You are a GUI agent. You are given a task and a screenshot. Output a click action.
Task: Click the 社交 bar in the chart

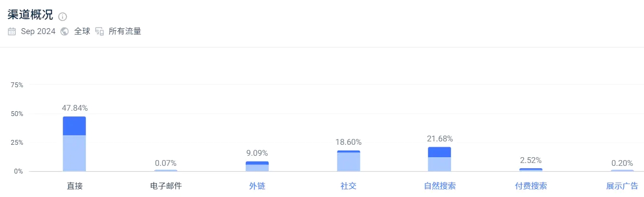tap(348, 161)
